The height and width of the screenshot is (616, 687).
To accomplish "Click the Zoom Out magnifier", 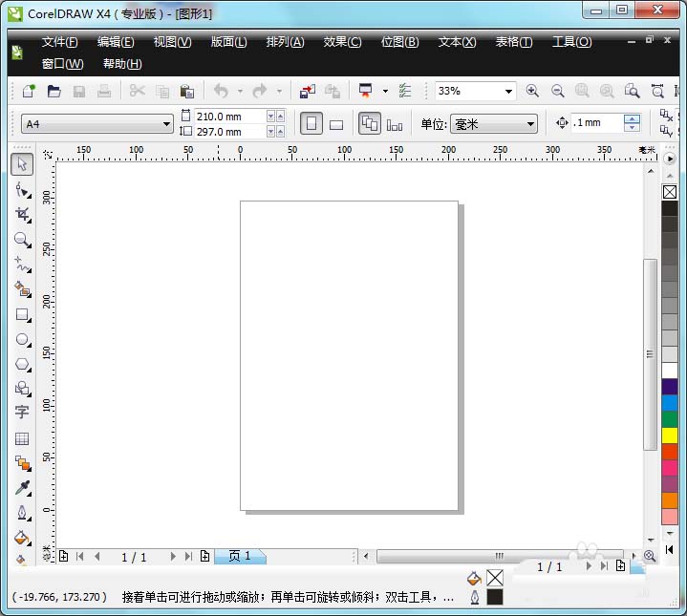I will pos(557,91).
